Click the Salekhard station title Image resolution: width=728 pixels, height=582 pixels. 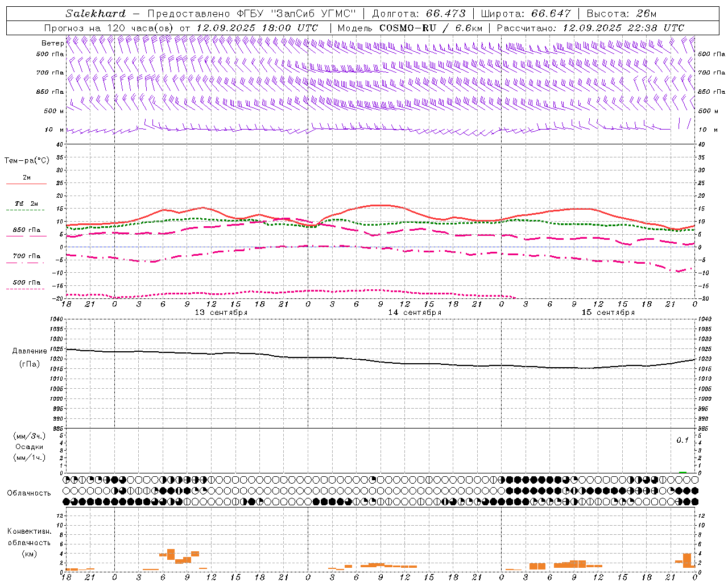click(x=96, y=14)
